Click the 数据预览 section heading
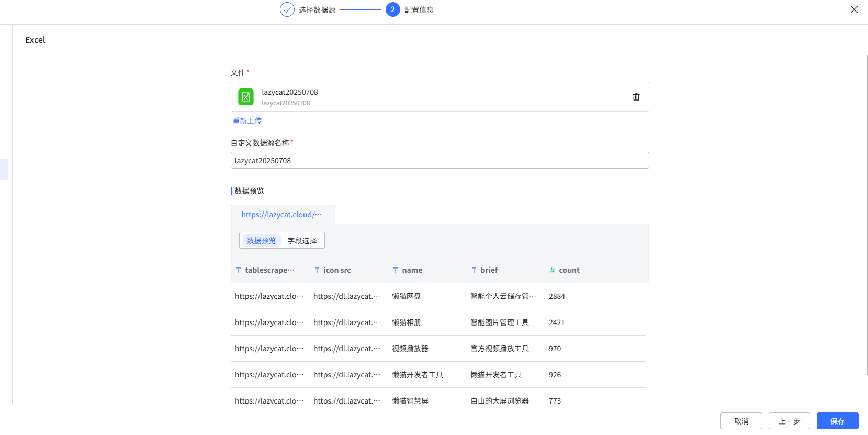The width and height of the screenshot is (868, 435). [249, 191]
